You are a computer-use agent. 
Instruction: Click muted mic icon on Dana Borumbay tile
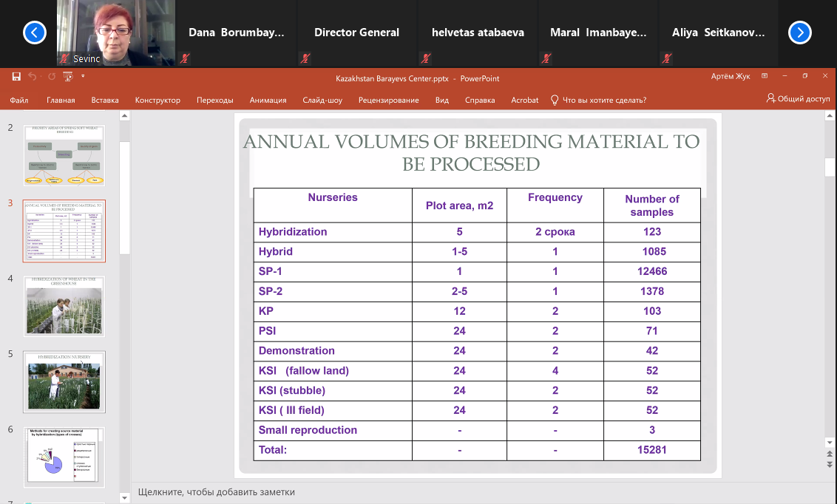point(185,58)
